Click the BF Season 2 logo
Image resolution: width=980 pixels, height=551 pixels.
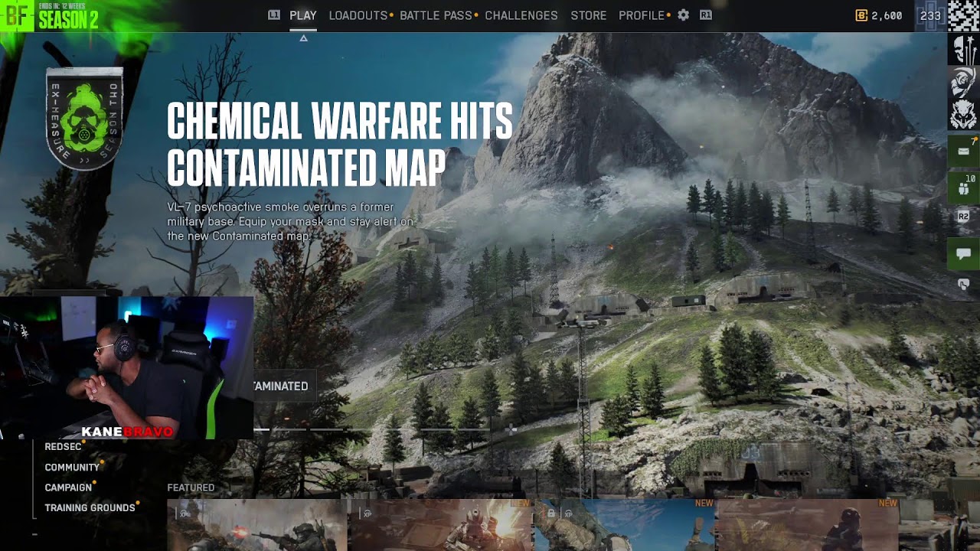(x=50, y=15)
